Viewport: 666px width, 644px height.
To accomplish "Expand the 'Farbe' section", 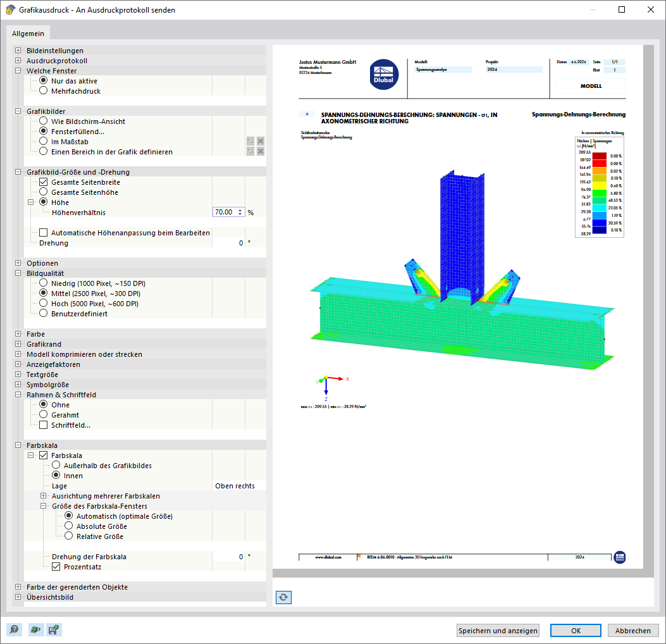I will [18, 333].
